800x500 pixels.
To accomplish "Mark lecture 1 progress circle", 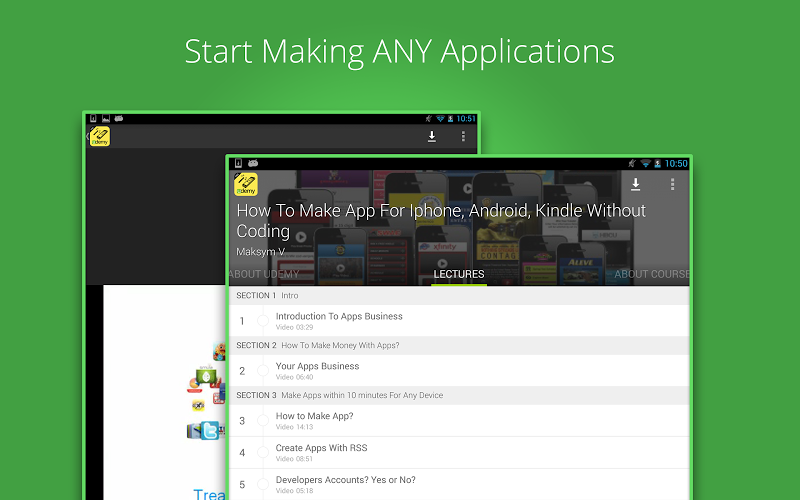I will pos(263,320).
